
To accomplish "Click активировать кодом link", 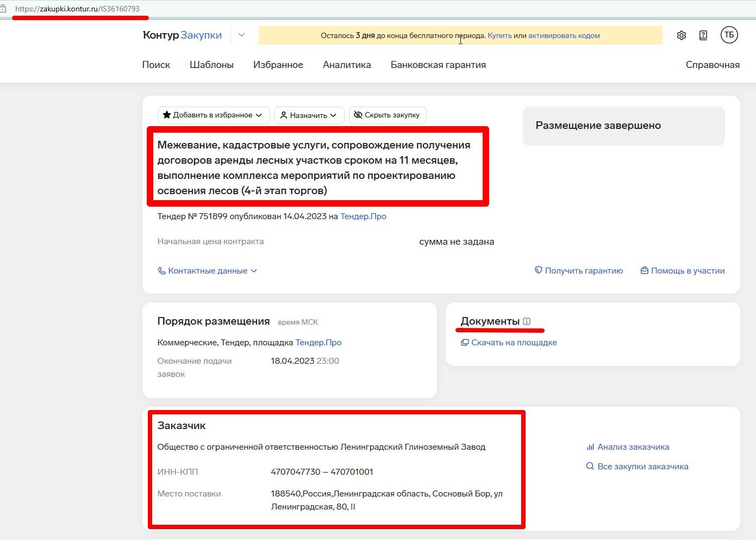I will pyautogui.click(x=564, y=35).
